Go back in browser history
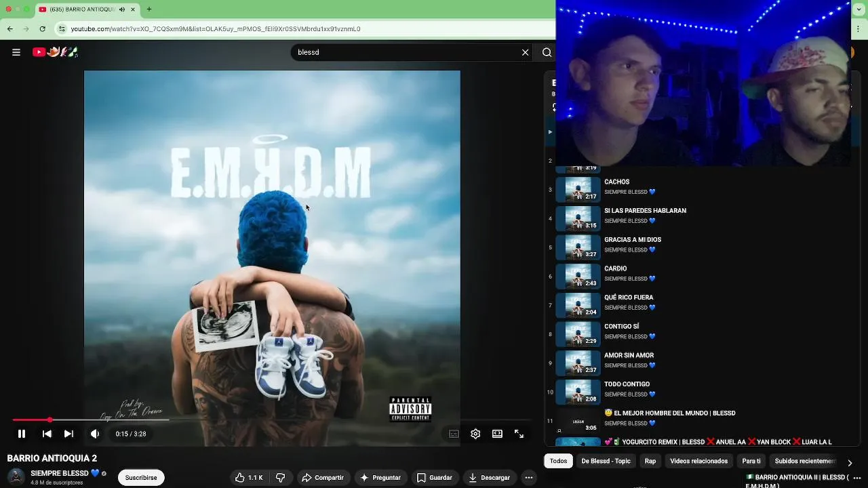Screen dimensions: 868x488 tap(9, 29)
